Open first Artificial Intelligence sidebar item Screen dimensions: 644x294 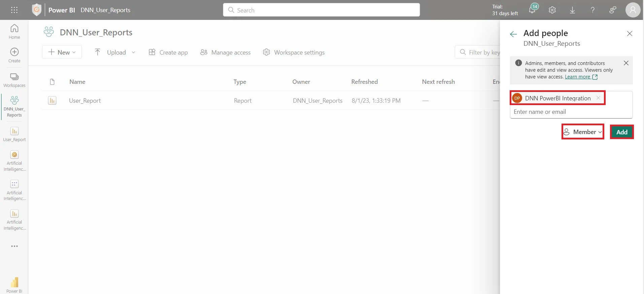point(14,161)
